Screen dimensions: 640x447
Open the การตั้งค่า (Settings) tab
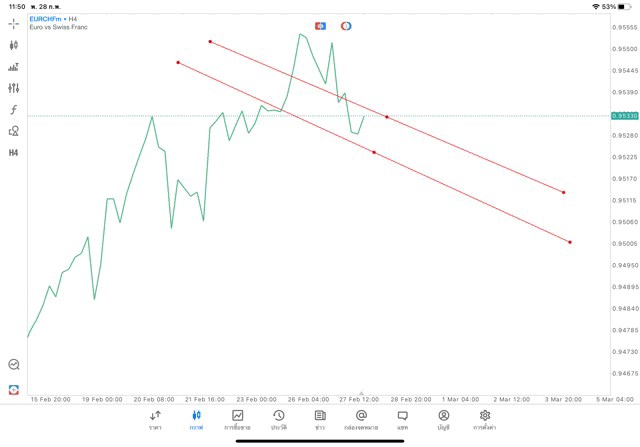[485, 419]
